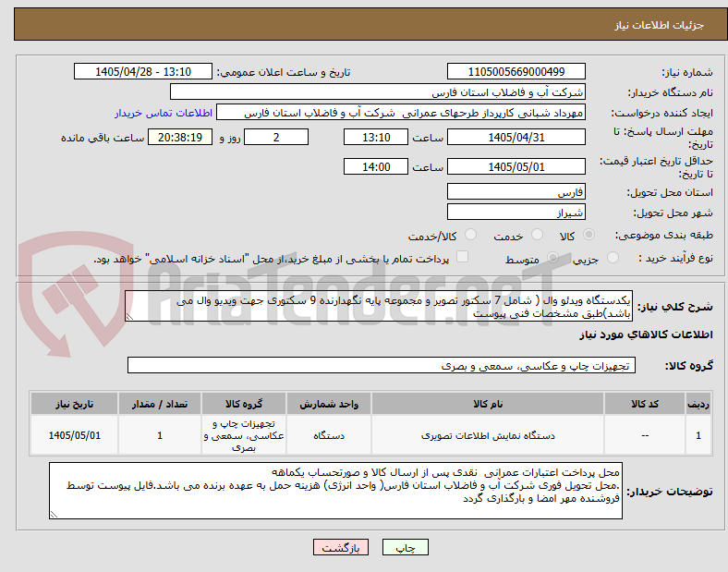Click the جزئیات اطلاعات نیاز page title
This screenshot has width=728, height=572.
[660, 25]
